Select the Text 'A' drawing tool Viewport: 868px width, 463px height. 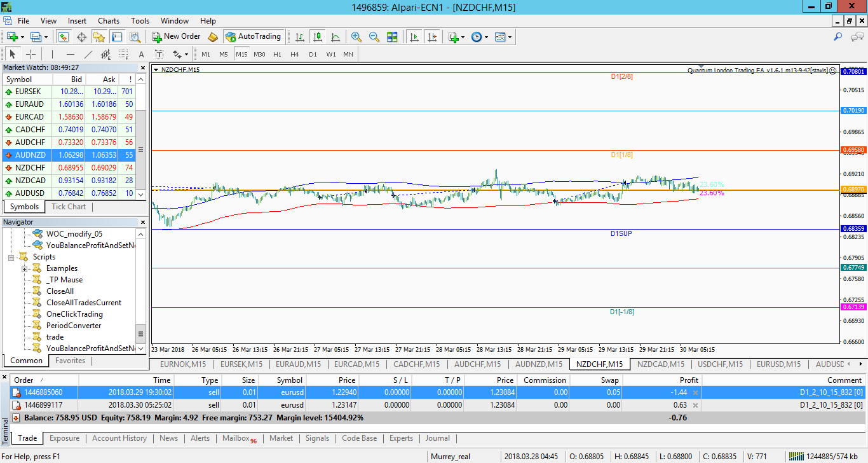[142, 54]
